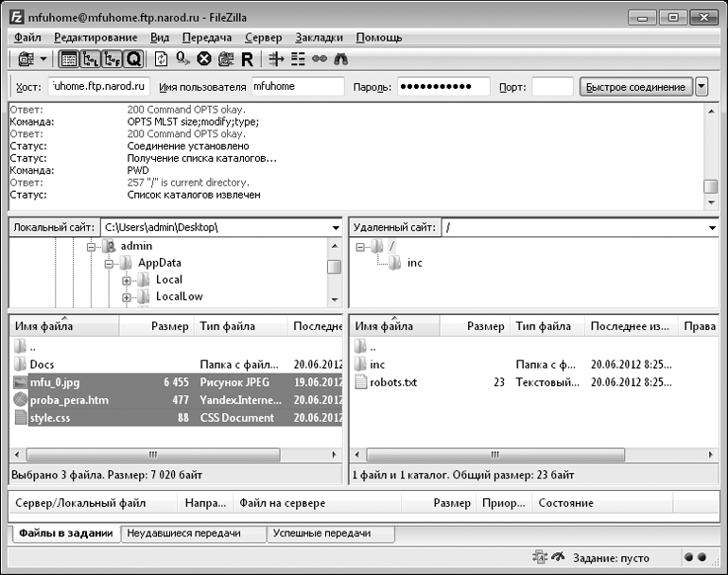Click queue Сервер/Локальный файл column header
This screenshot has height=575, width=728.
[x=94, y=503]
